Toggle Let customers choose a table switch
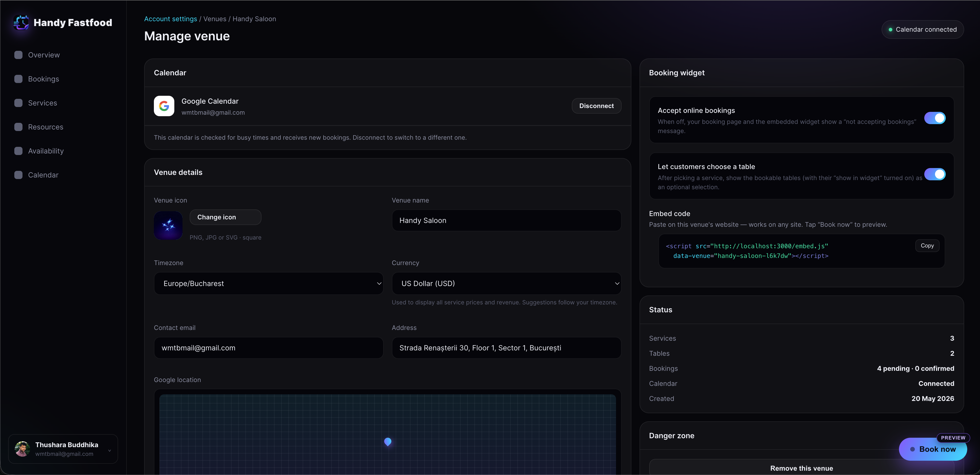 click(x=935, y=174)
